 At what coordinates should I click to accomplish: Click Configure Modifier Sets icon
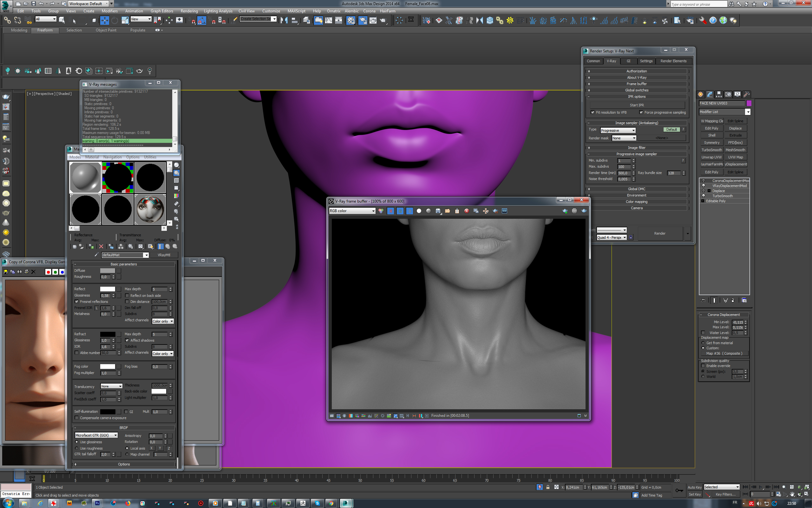click(x=744, y=300)
